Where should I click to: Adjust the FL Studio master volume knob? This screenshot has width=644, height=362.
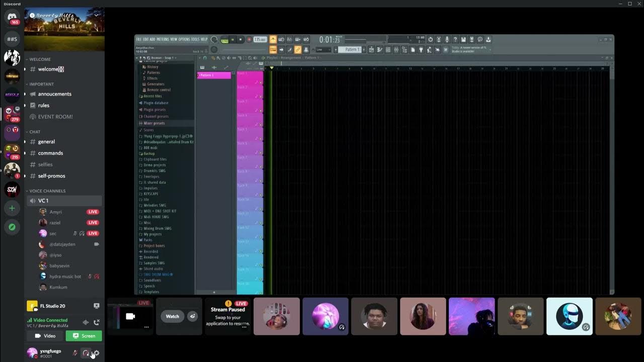(214, 39)
